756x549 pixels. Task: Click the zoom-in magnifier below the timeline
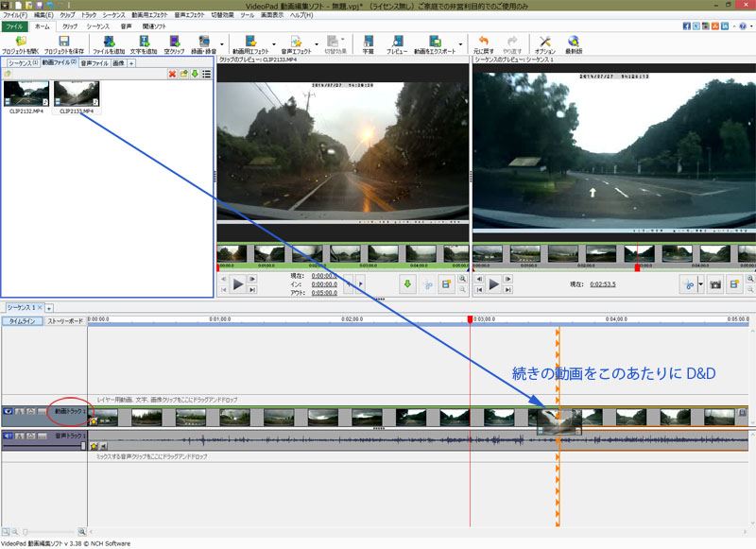click(x=82, y=532)
